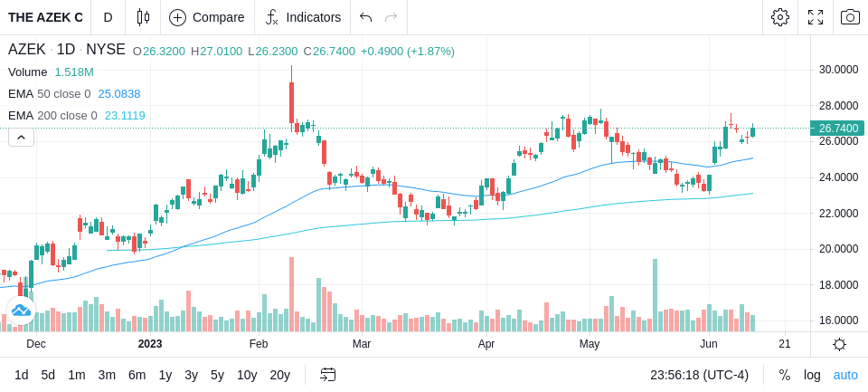Click the 30.0000 price axis label
This screenshot has width=868, height=392.
point(839,70)
